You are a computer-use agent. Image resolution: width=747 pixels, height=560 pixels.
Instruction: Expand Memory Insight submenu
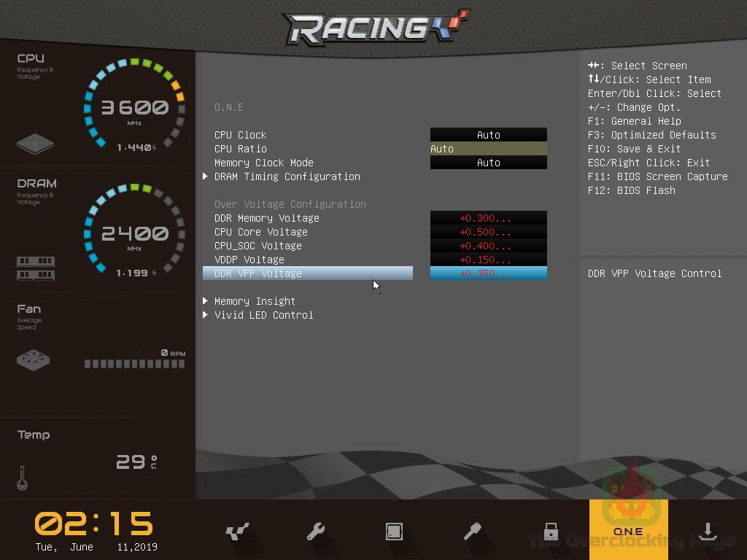click(255, 300)
